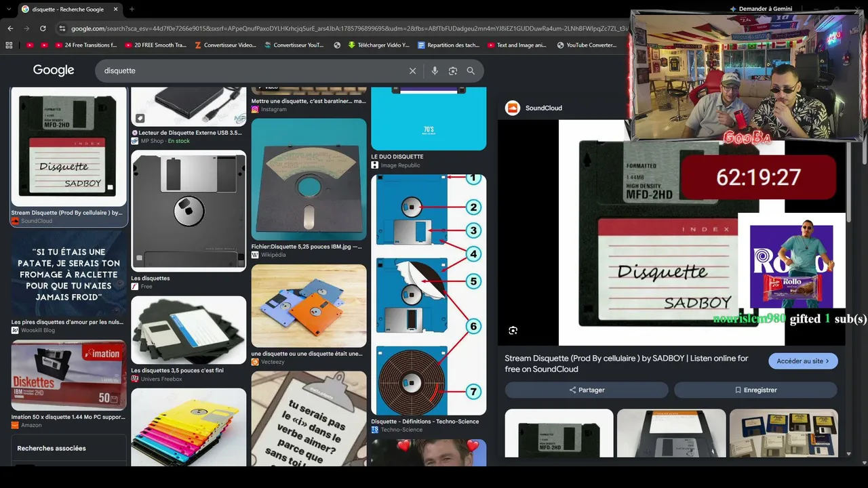Open Les disquettes 3,5 pouces image

tap(189, 330)
